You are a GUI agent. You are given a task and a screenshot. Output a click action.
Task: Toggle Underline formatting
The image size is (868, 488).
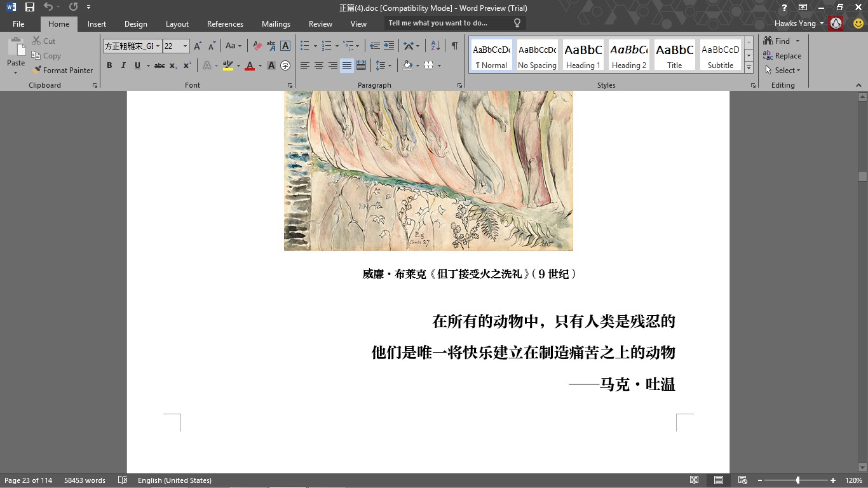coord(137,65)
